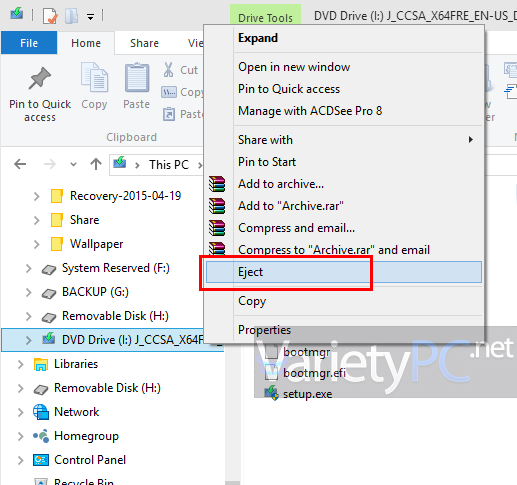This screenshot has height=485, width=517.
Task: Click the DVD Drive (I:) tree icon
Action: (49, 338)
